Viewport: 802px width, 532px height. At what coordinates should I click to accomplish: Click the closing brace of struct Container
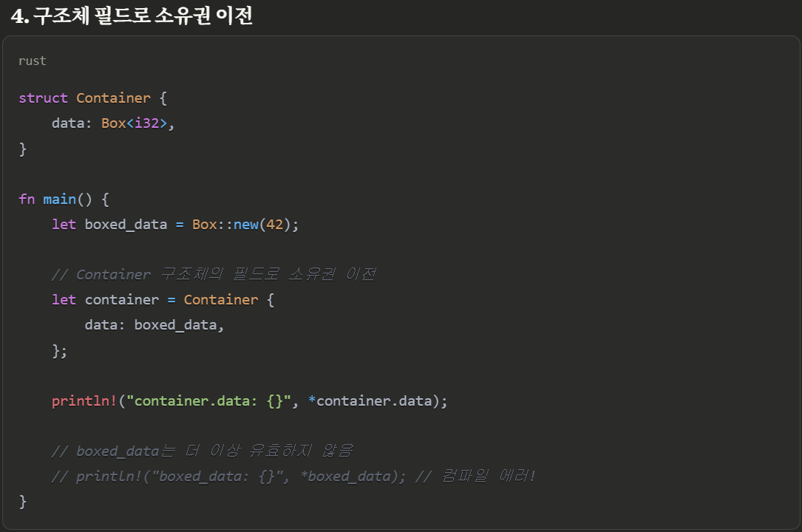[22, 149]
